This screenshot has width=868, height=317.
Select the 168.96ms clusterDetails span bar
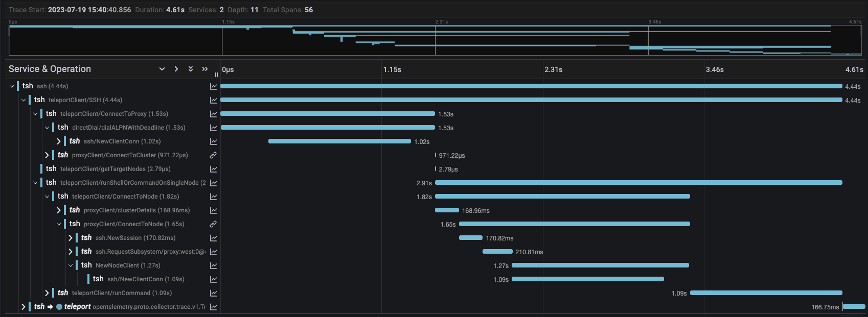tap(447, 210)
